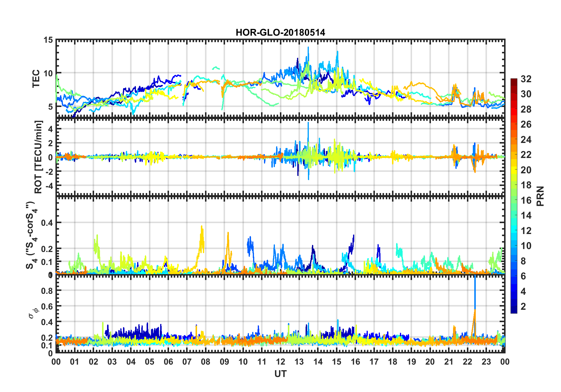Viewport: 561px width, 392px height.
Task: Click the PRN colorbar label
Action: coord(540,196)
